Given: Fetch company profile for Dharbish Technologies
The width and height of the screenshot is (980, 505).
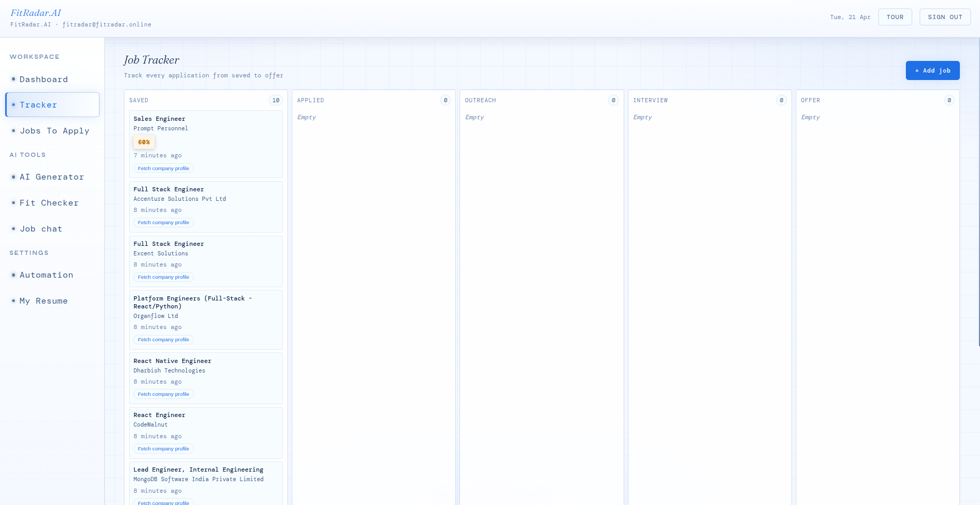Looking at the screenshot, I should click(x=164, y=394).
